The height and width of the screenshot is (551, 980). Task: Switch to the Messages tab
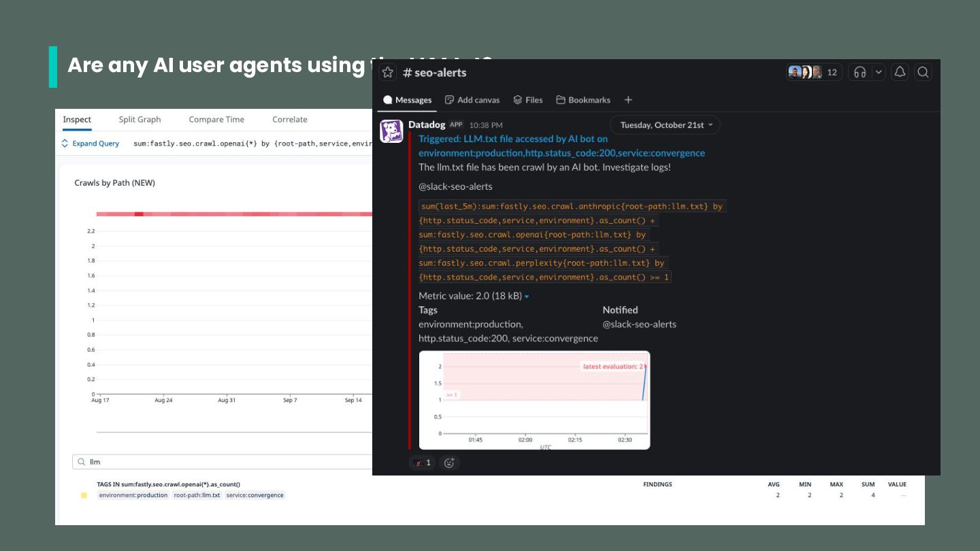407,100
